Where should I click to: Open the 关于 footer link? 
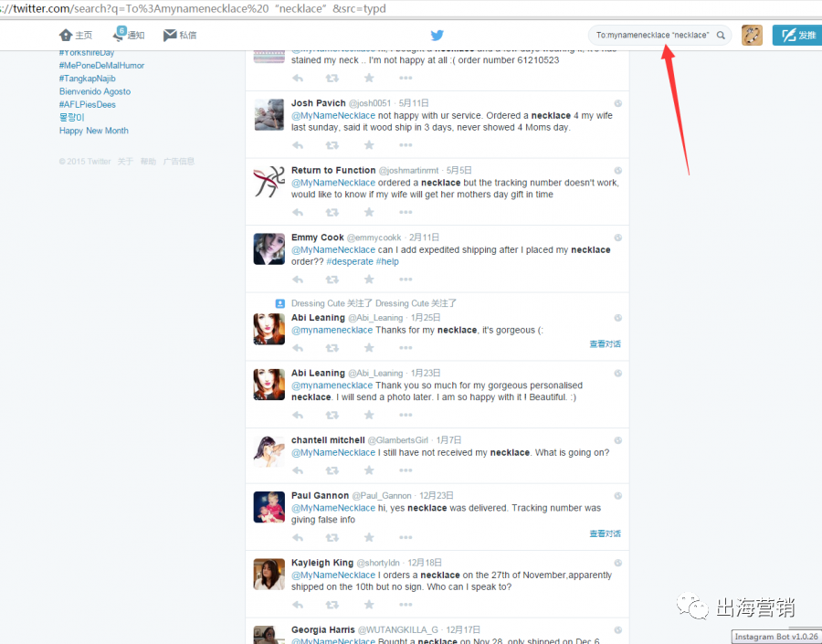coord(125,162)
